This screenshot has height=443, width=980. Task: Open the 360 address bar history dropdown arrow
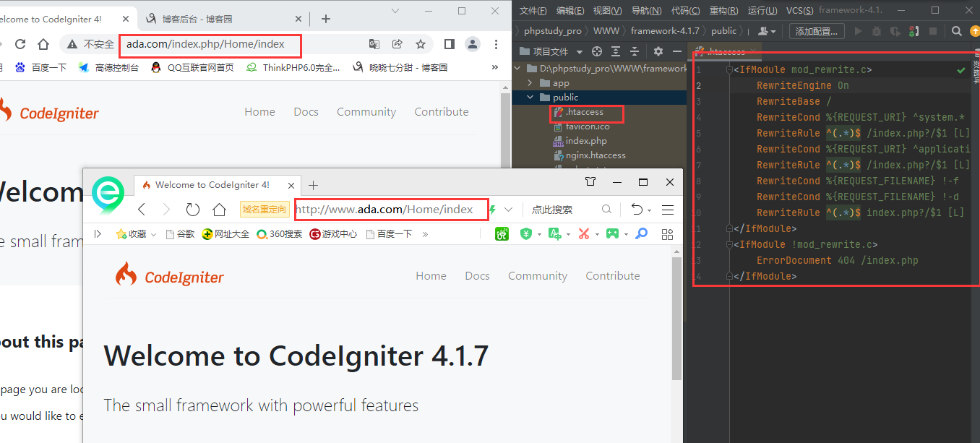pos(509,210)
